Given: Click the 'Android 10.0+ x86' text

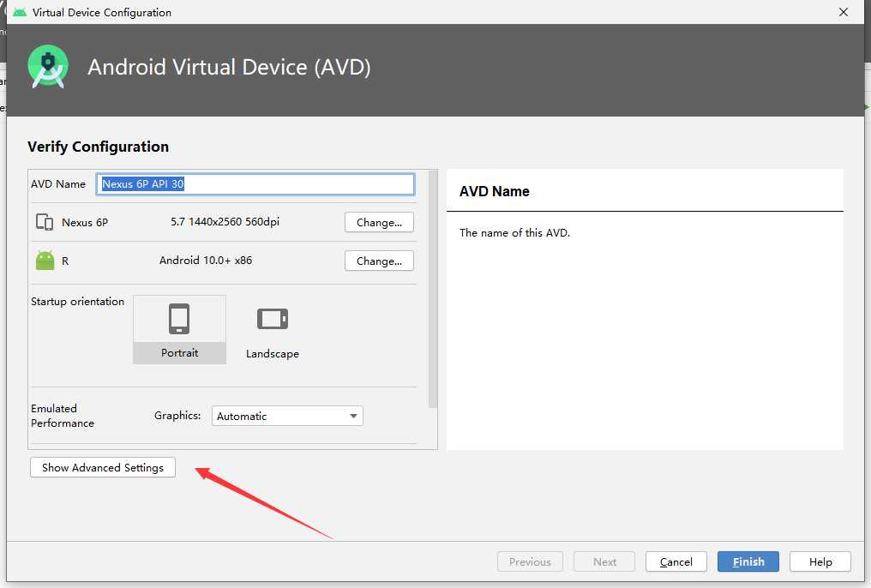Looking at the screenshot, I should [x=206, y=260].
